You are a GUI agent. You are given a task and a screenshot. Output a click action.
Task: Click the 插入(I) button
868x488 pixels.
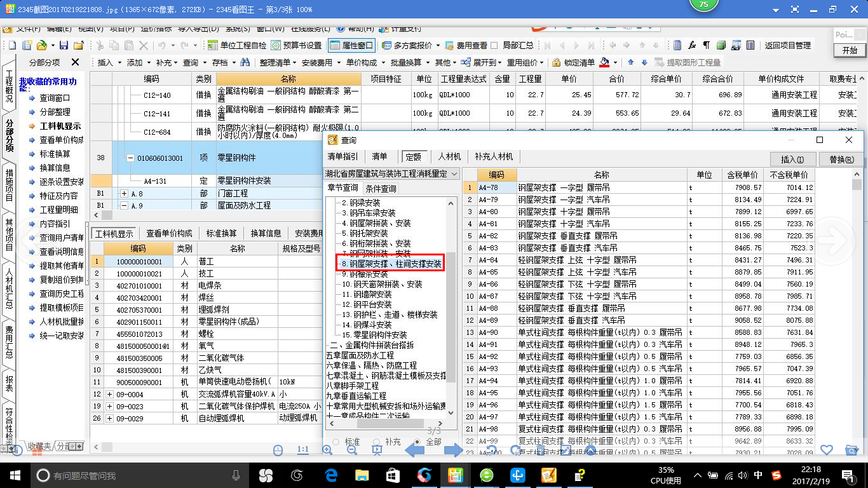click(792, 159)
